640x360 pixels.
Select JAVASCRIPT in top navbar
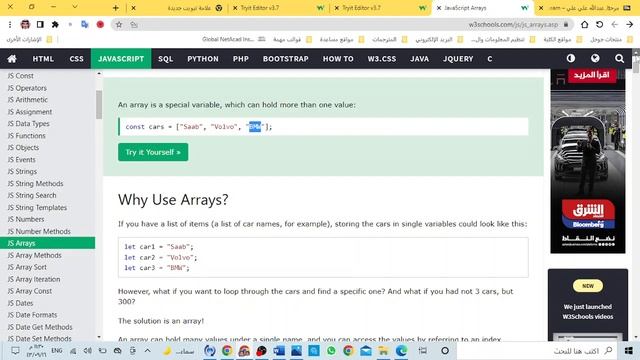[121, 59]
